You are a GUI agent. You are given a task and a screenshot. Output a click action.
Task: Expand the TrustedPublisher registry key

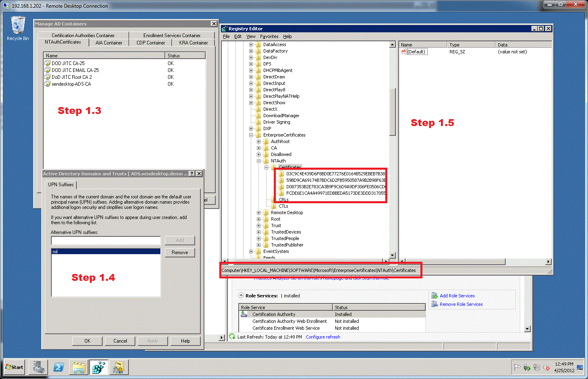[x=259, y=245]
